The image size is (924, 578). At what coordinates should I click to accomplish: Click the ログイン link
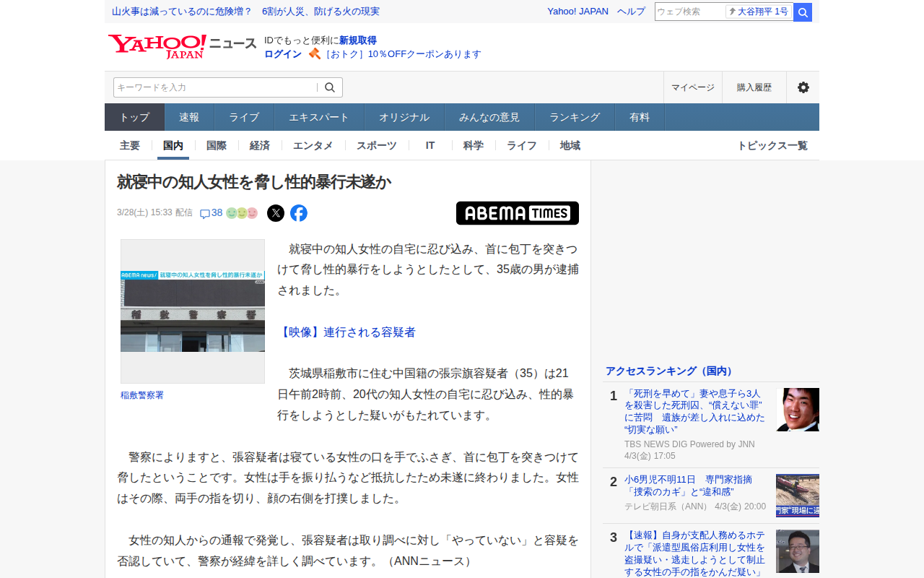tap(283, 54)
